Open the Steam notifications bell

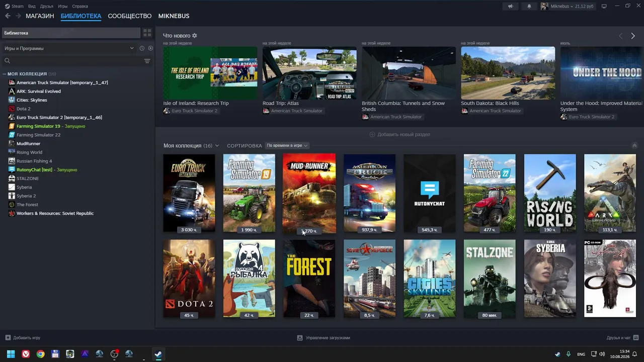tap(529, 6)
